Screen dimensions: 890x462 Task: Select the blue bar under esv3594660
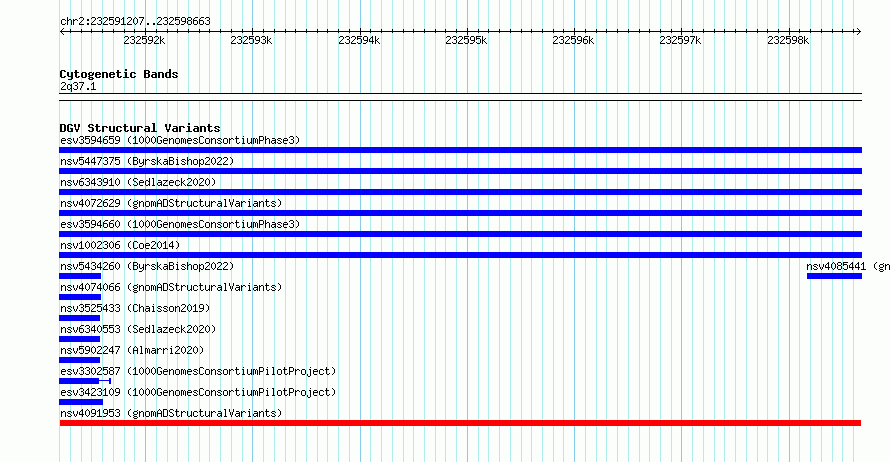click(460, 234)
